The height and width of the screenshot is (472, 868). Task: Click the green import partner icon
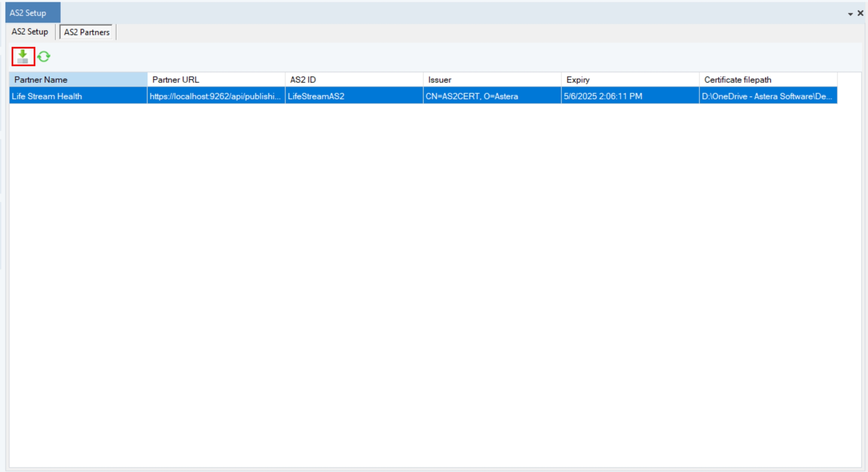[x=23, y=56]
